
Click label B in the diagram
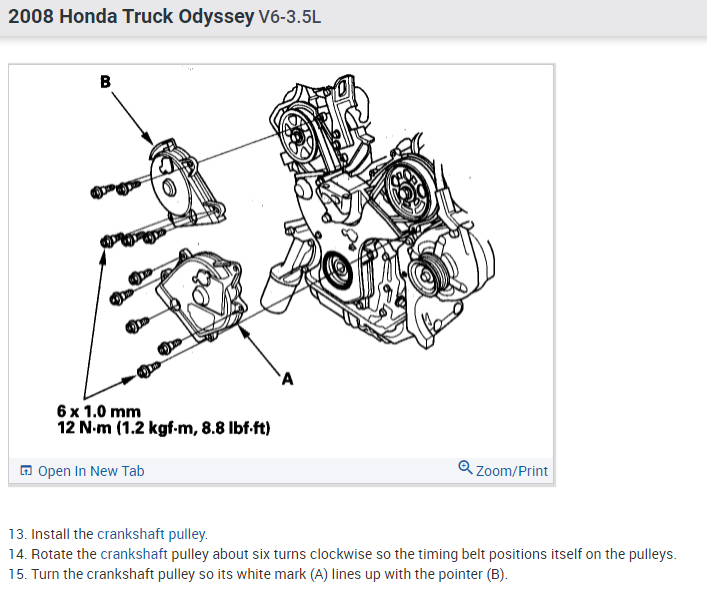[x=105, y=82]
